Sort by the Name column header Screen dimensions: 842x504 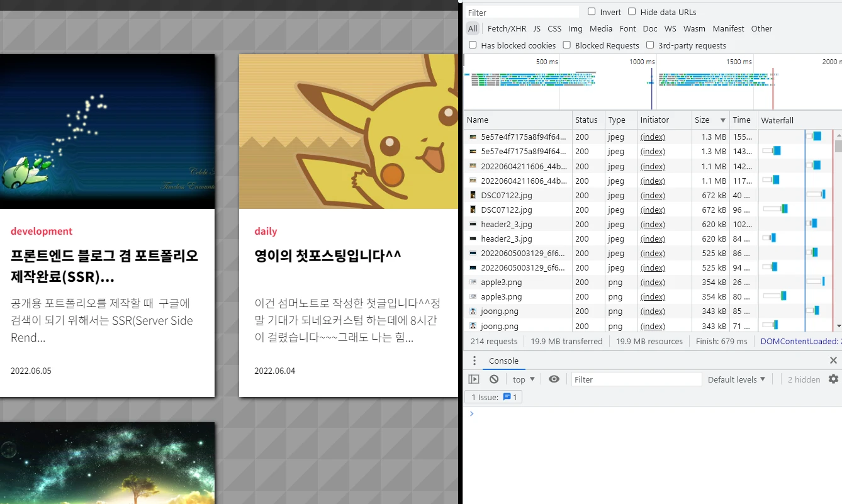[x=518, y=120]
